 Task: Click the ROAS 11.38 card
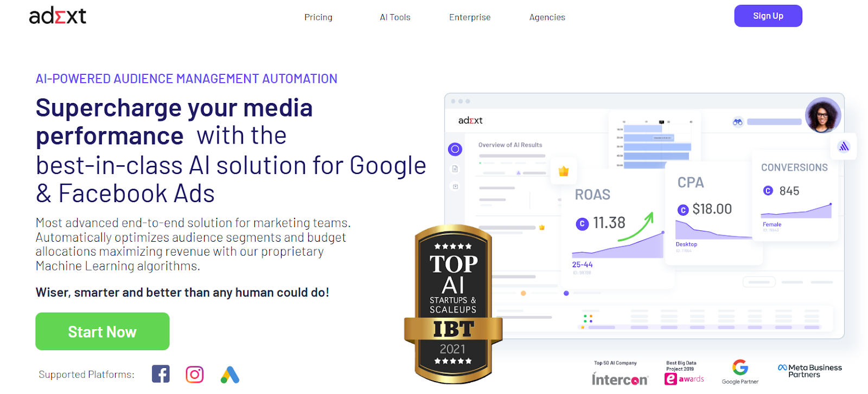(618, 230)
